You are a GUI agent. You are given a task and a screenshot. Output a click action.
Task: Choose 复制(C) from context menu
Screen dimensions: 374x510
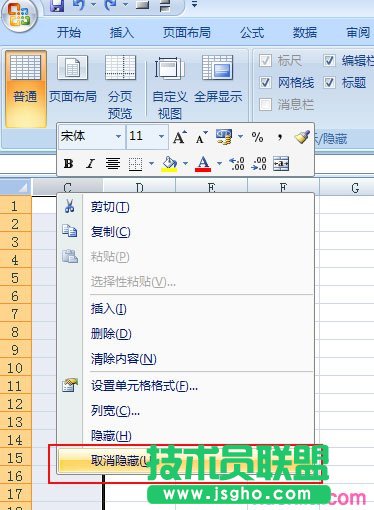[x=185, y=232]
